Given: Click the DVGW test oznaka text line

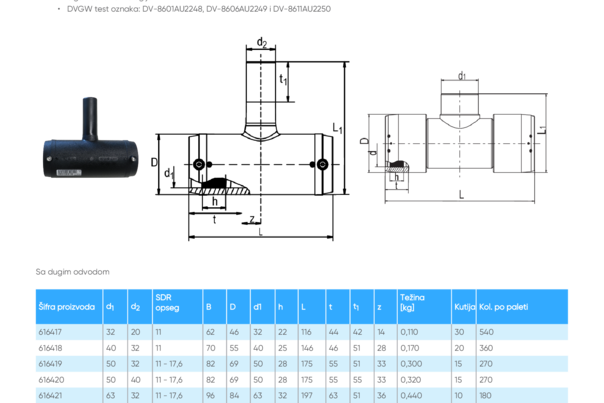Looking at the screenshot, I should pos(199,9).
